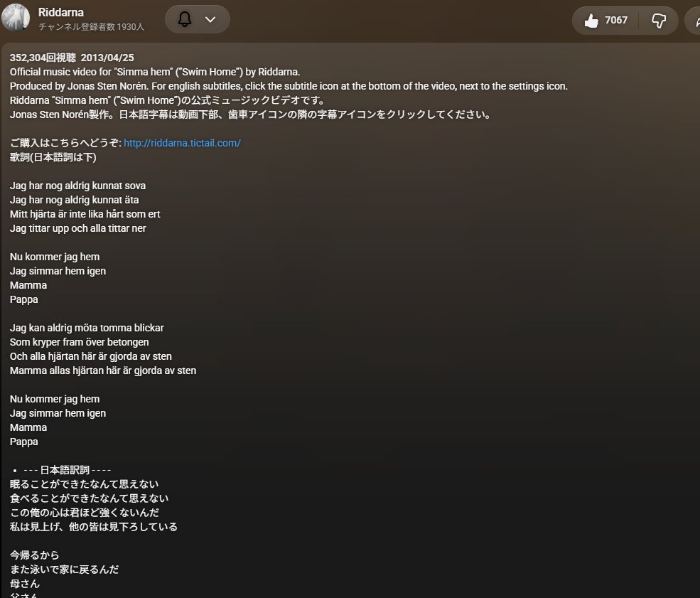Click the line 'この俺の心は君ほど強くないんだ'
This screenshot has width=700, height=598.
click(x=85, y=513)
